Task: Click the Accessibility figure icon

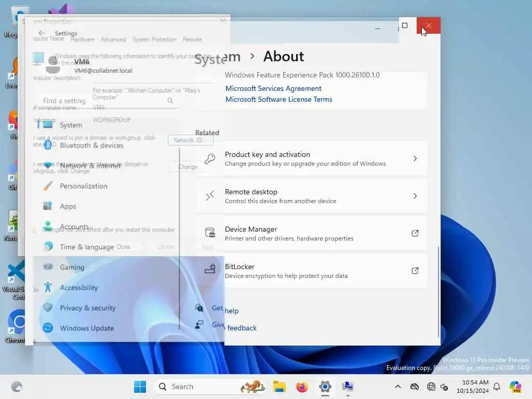Action: [48, 287]
